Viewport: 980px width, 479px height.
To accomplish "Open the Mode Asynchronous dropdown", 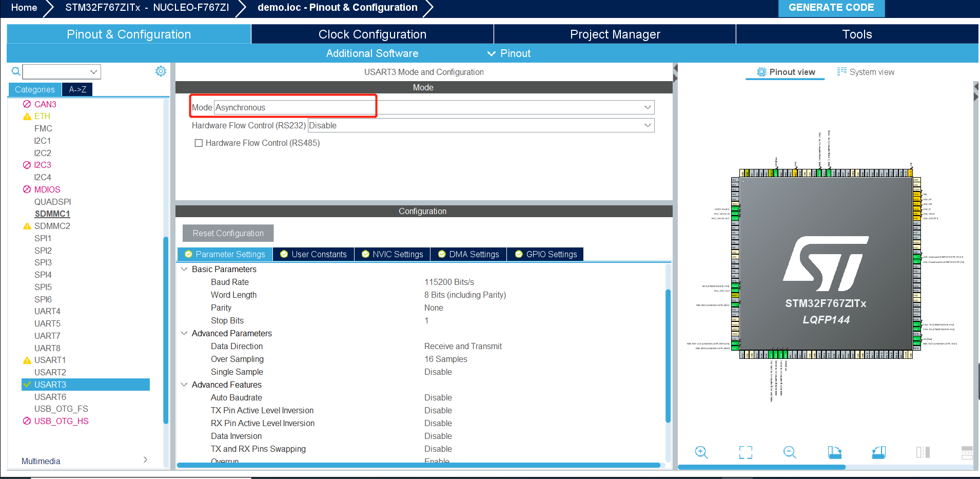I will pyautogui.click(x=434, y=107).
